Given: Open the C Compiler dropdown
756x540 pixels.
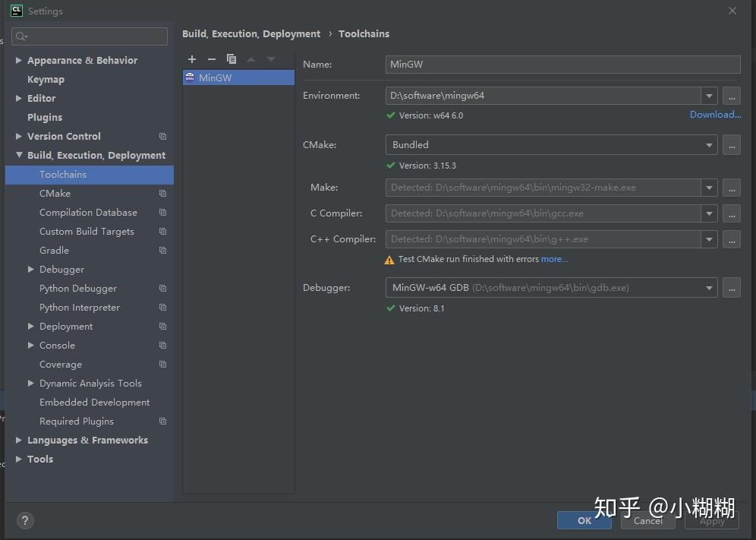Looking at the screenshot, I should pos(708,213).
